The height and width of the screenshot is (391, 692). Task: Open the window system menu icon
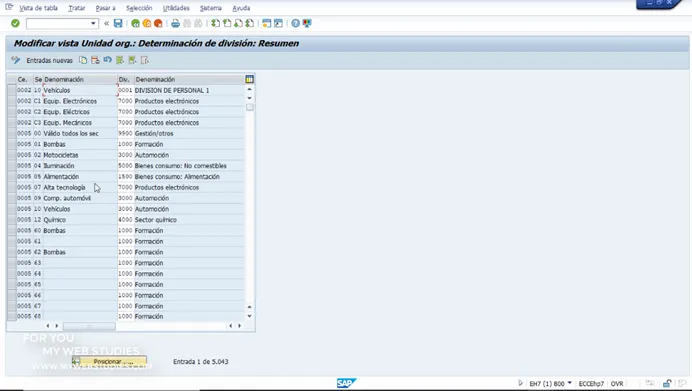pos(9,7)
